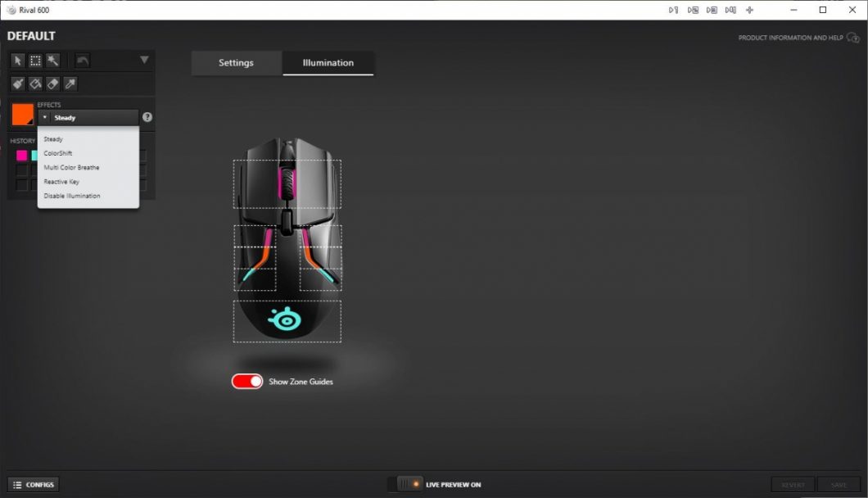This screenshot has height=498, width=868.
Task: Select Multi Color Breathe effect
Action: pos(72,167)
